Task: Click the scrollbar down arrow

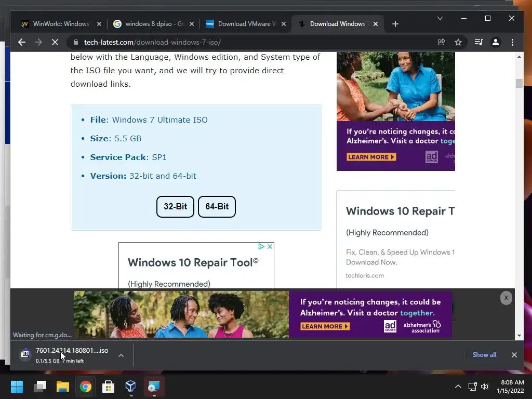Action: point(519,336)
